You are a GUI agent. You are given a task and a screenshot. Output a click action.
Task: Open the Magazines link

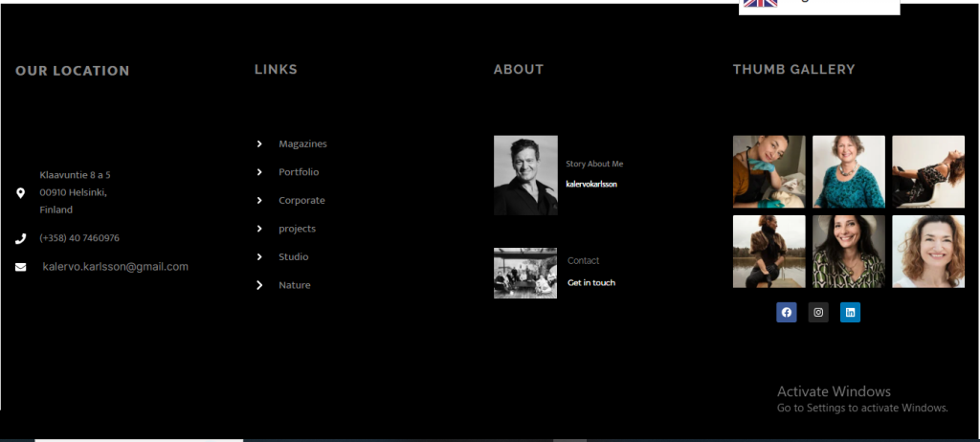[302, 144]
